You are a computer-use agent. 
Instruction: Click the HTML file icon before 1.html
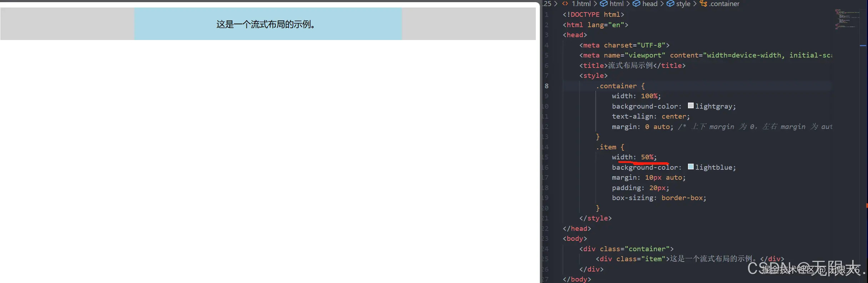(565, 4)
